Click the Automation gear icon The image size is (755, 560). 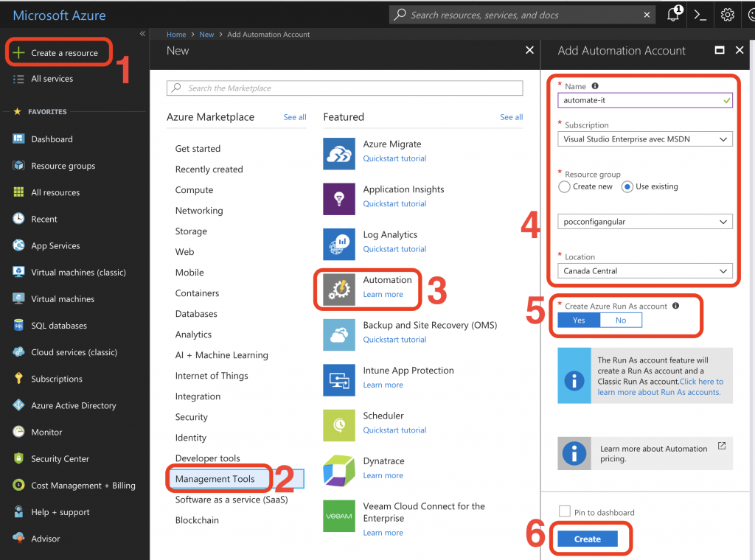pyautogui.click(x=339, y=290)
